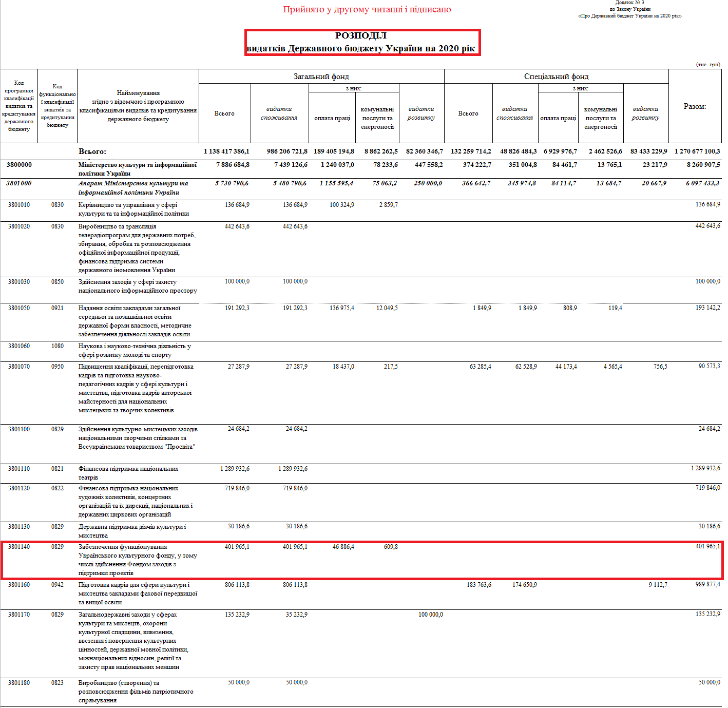Click grand total 1 270 677 100,3

(697, 151)
